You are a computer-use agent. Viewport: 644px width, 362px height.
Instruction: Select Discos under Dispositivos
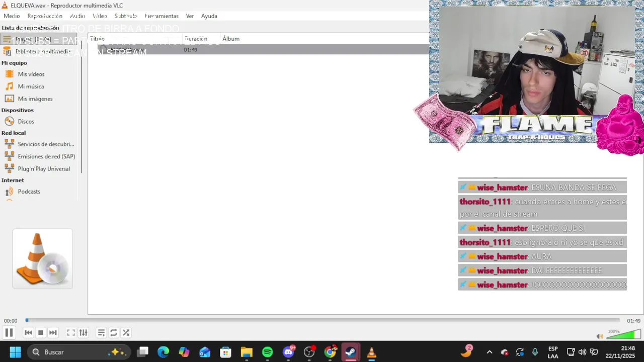tap(26, 121)
